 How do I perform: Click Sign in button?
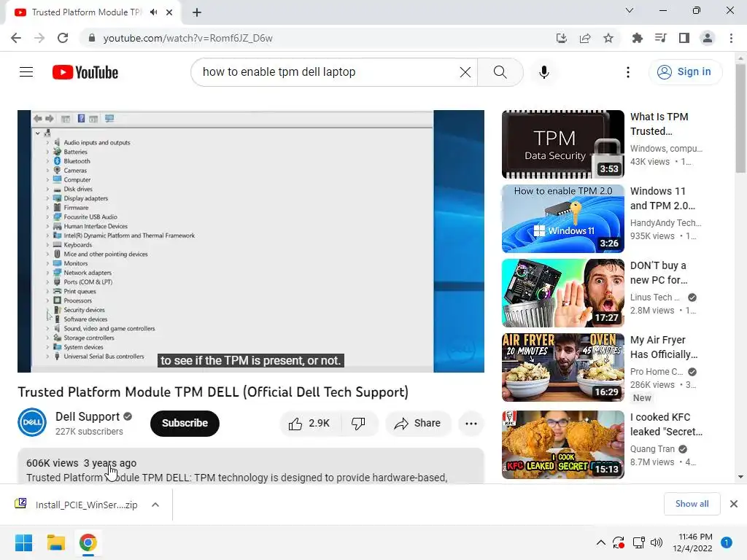pos(685,72)
